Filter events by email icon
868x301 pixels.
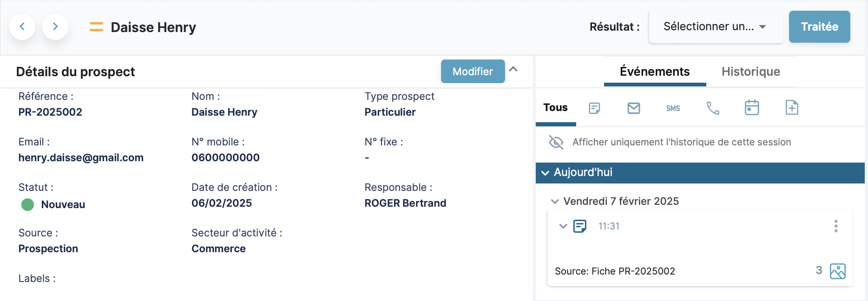(x=634, y=108)
